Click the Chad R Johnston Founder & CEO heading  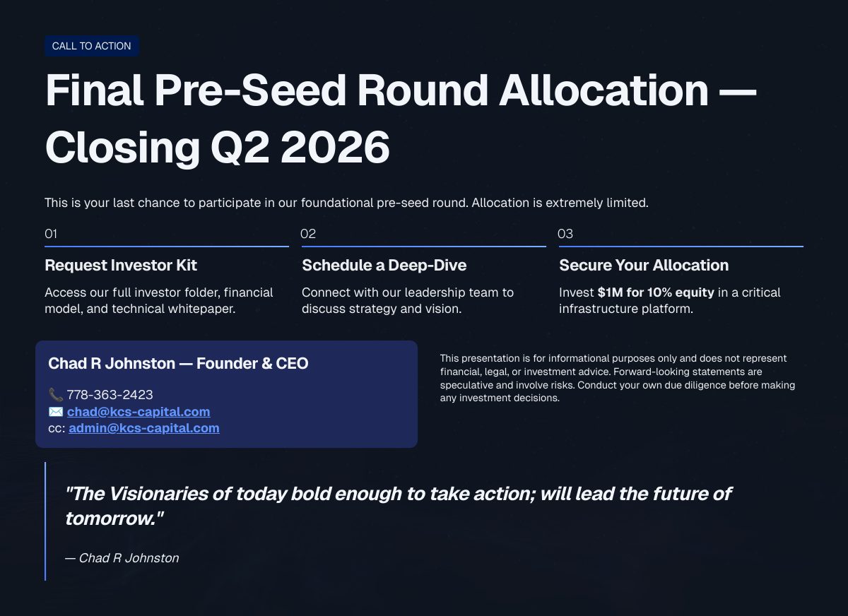point(178,364)
